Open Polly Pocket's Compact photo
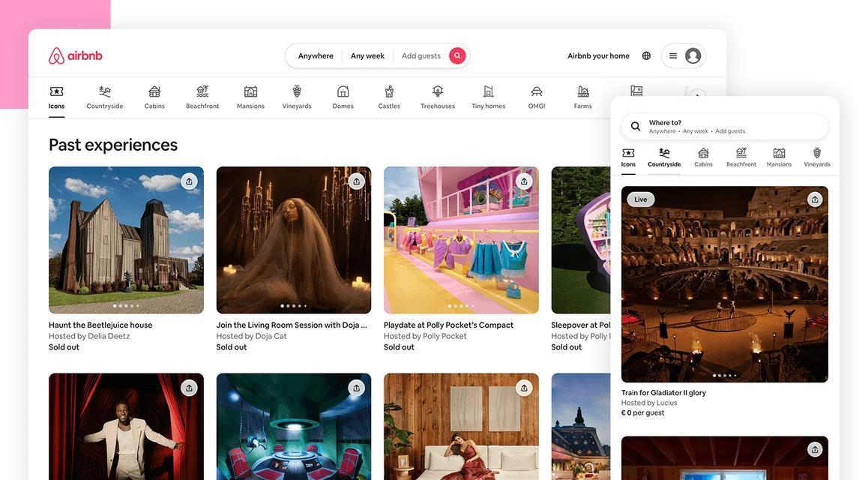 pos(461,240)
